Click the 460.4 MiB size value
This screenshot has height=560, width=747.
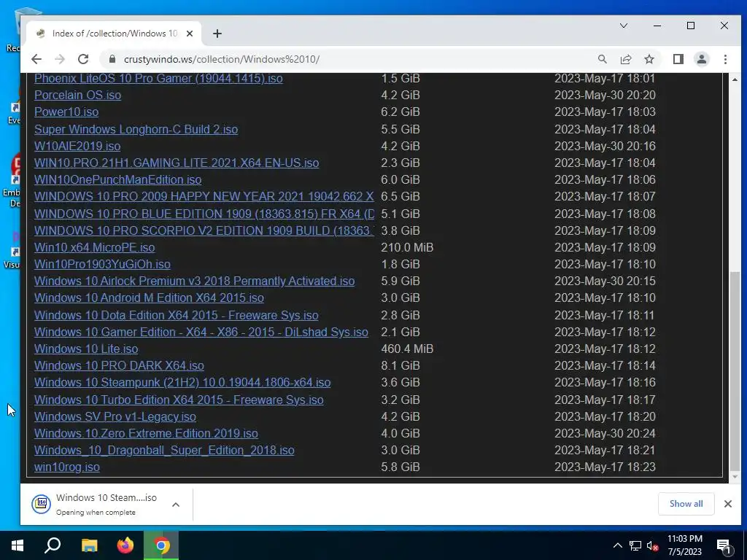tap(407, 349)
